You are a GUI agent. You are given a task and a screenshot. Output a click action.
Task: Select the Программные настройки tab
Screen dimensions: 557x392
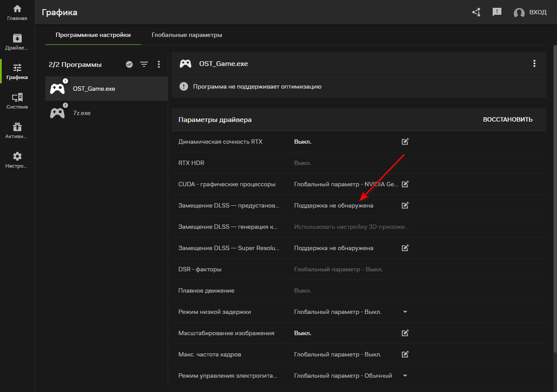tap(93, 35)
